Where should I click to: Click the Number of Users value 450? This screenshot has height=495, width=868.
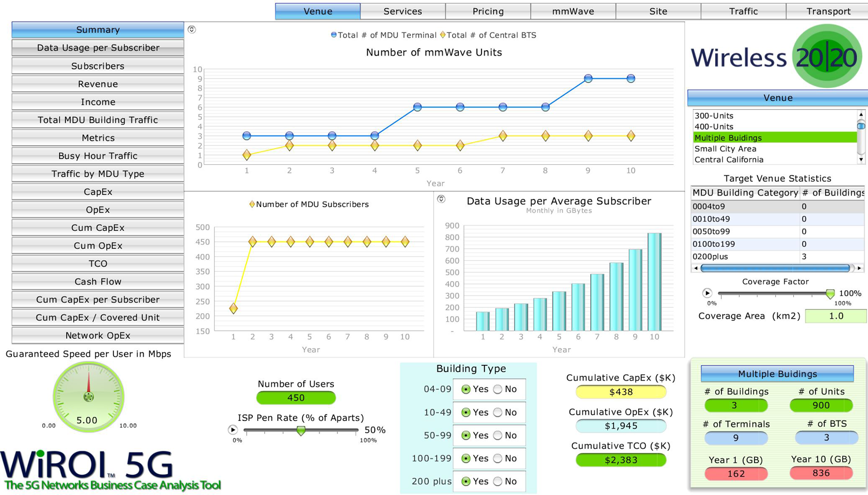tap(296, 398)
